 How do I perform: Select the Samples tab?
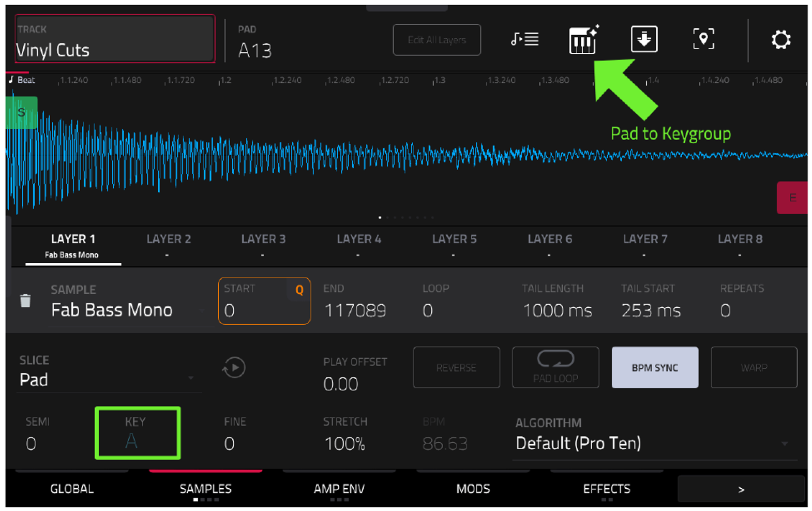(205, 489)
